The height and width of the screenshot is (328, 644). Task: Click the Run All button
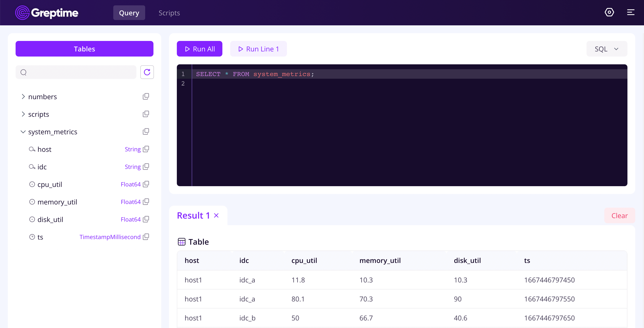199,49
